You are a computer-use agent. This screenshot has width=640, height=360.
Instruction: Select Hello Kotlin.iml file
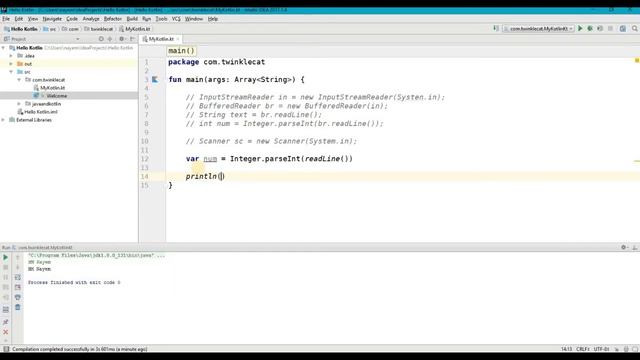pos(40,111)
